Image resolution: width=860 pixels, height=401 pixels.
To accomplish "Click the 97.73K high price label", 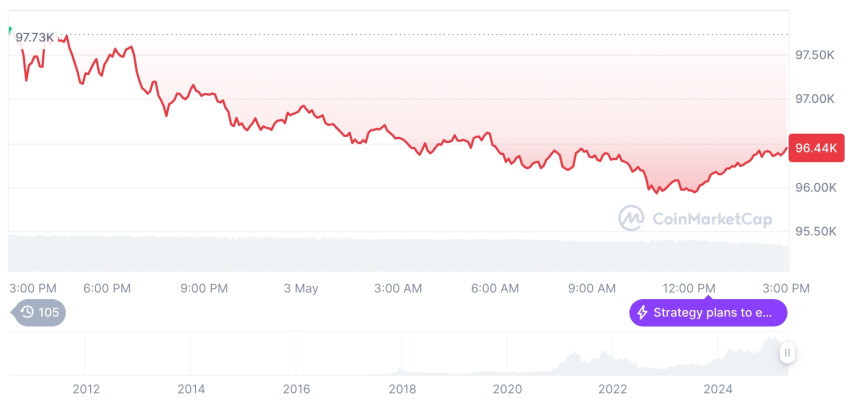I will tap(35, 37).
